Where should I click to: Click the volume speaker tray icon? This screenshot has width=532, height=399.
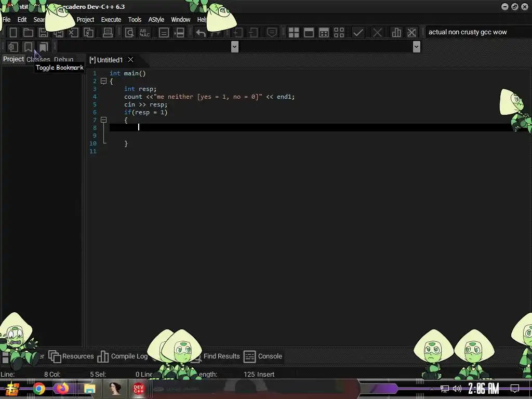pos(457,389)
